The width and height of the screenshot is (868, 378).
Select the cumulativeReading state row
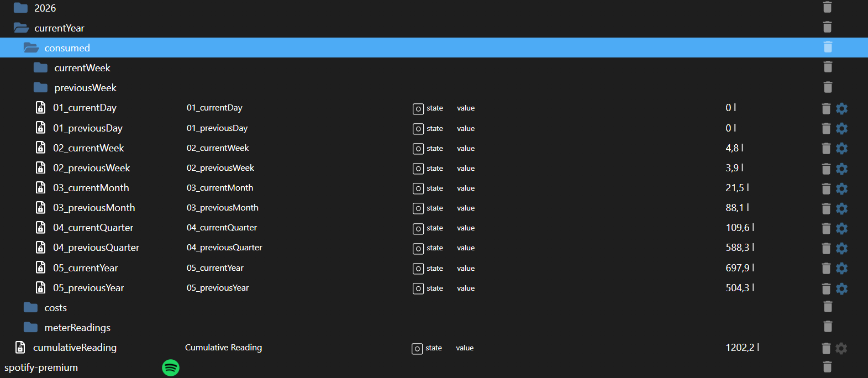pyautogui.click(x=434, y=348)
